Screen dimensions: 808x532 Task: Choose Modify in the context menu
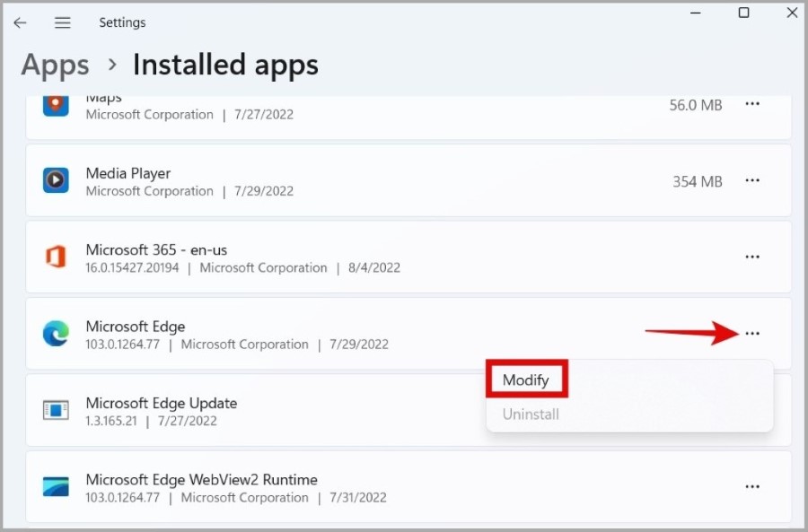click(x=525, y=380)
